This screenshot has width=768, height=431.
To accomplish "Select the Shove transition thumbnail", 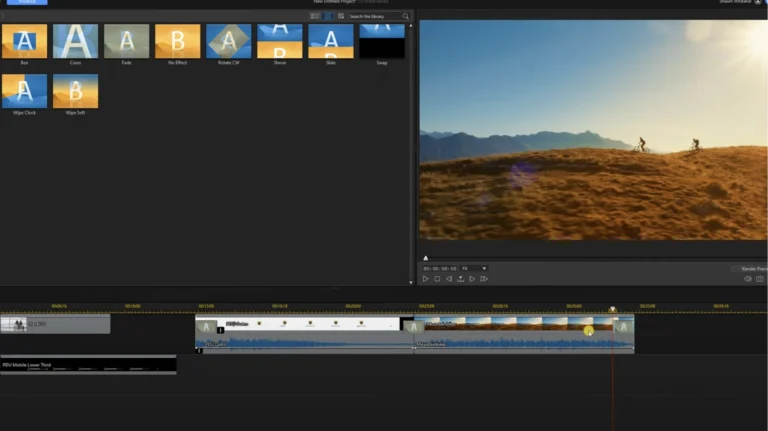I will (x=280, y=41).
